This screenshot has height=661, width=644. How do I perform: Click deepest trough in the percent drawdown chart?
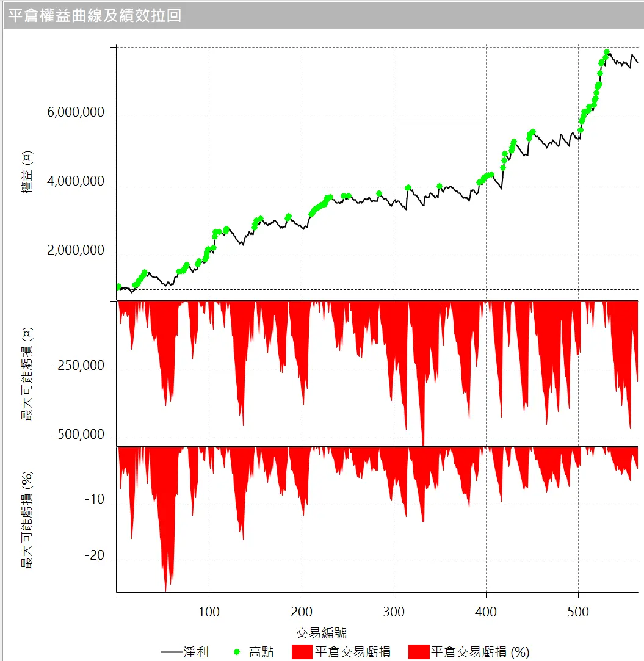click(x=165, y=590)
